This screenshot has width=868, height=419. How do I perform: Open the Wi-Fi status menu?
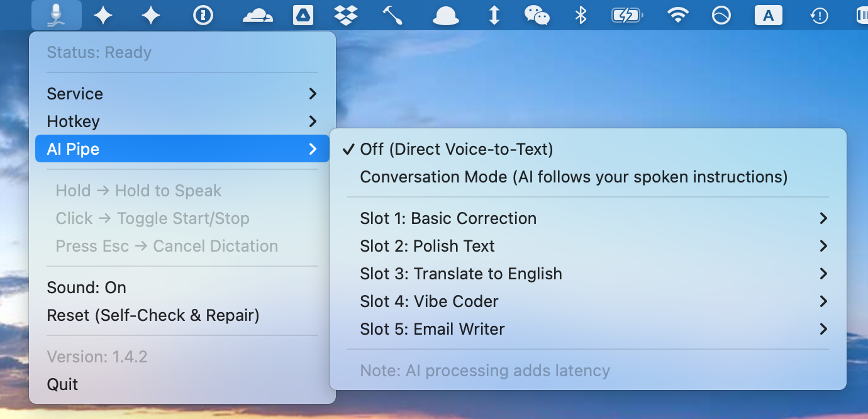(x=677, y=16)
